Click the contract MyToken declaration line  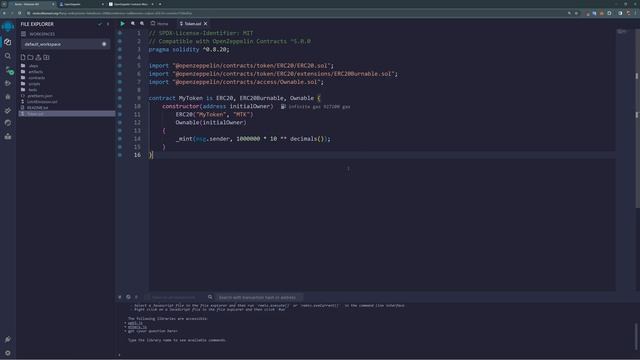pos(235,98)
